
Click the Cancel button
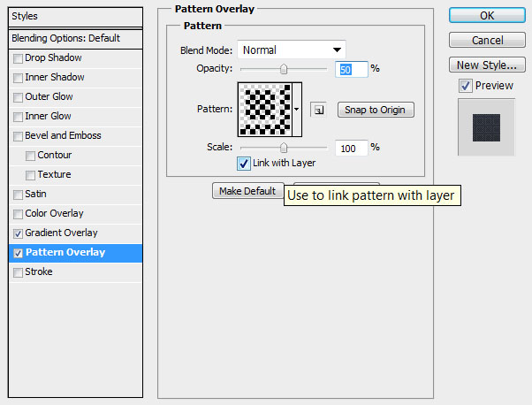pos(487,41)
